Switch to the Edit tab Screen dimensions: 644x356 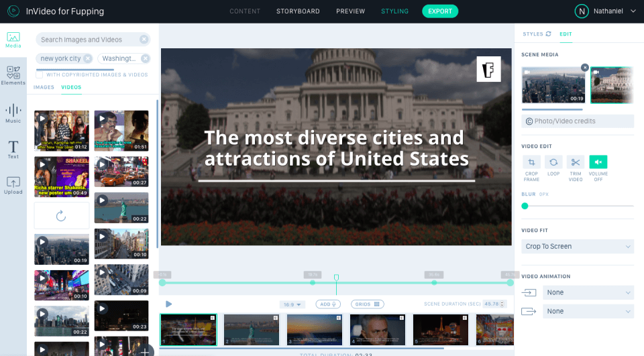[566, 34]
